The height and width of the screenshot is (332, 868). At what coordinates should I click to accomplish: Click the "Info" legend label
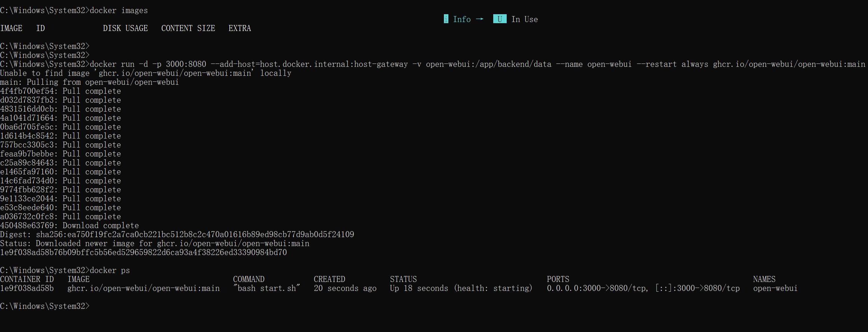[462, 19]
